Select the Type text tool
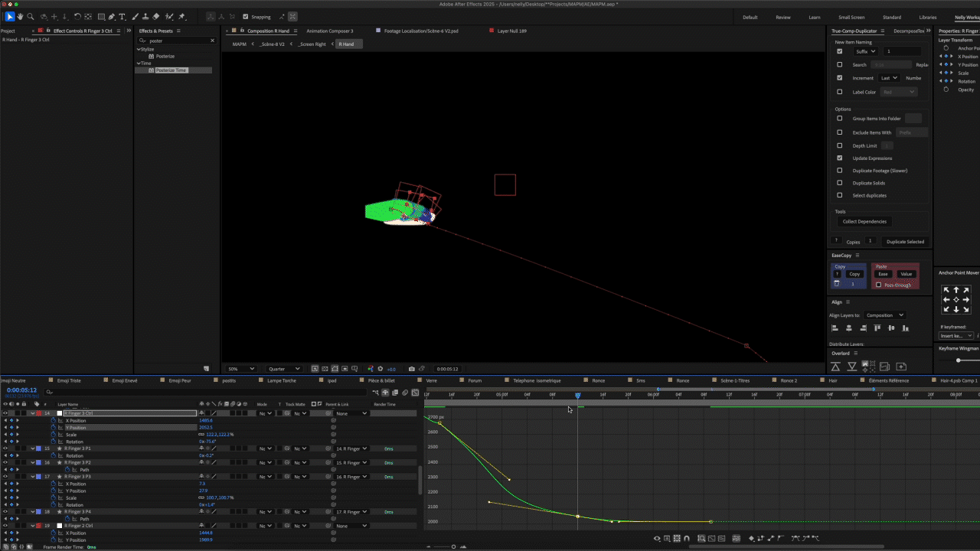Screen dimensions: 980x551 click(x=122, y=16)
